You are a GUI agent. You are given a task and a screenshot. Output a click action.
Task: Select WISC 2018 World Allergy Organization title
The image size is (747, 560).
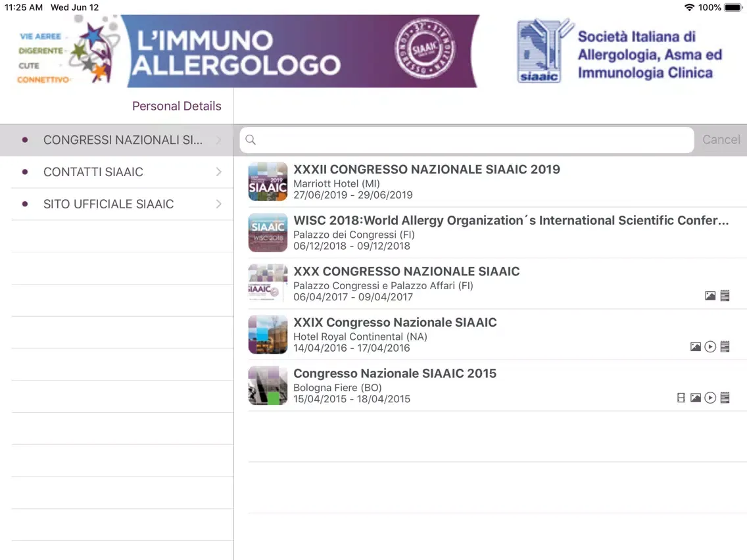pos(511,220)
